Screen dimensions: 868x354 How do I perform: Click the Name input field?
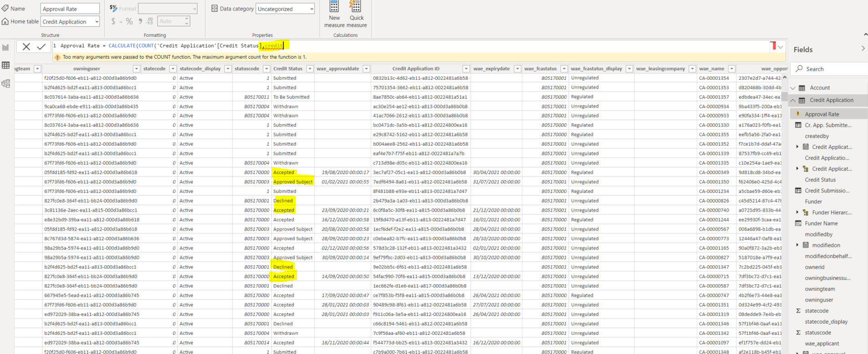[70, 9]
